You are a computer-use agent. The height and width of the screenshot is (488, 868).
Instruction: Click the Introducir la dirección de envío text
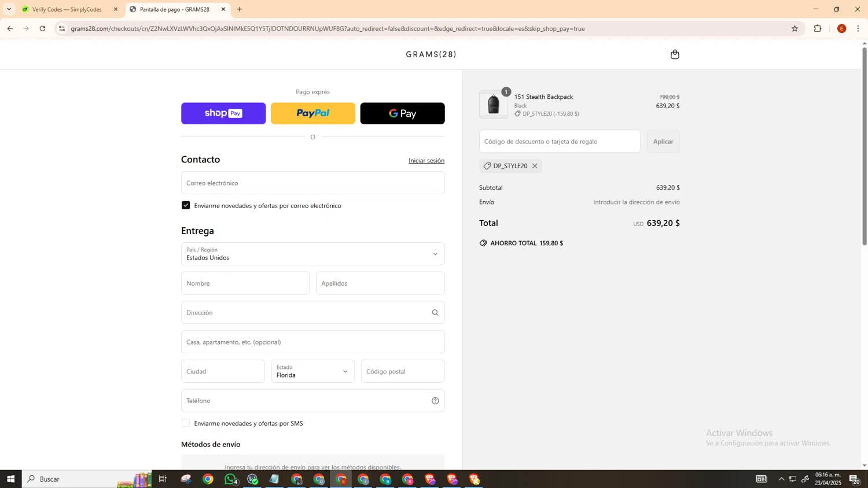click(637, 202)
